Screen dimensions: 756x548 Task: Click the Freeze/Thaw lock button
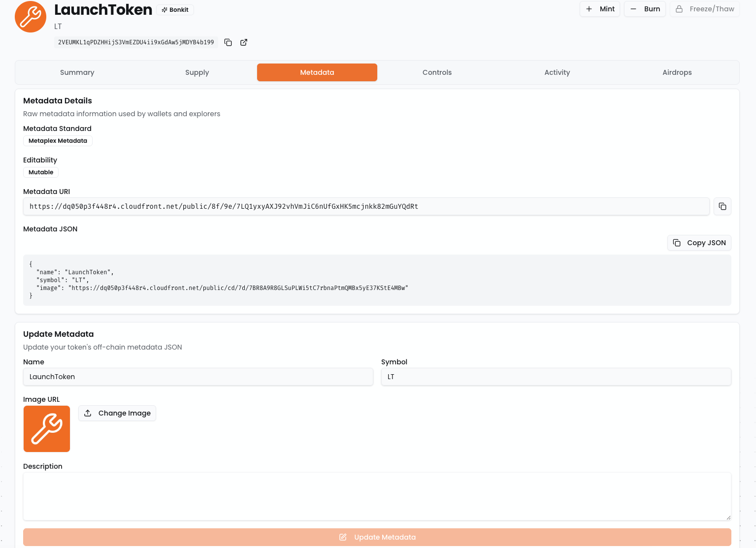pos(704,9)
